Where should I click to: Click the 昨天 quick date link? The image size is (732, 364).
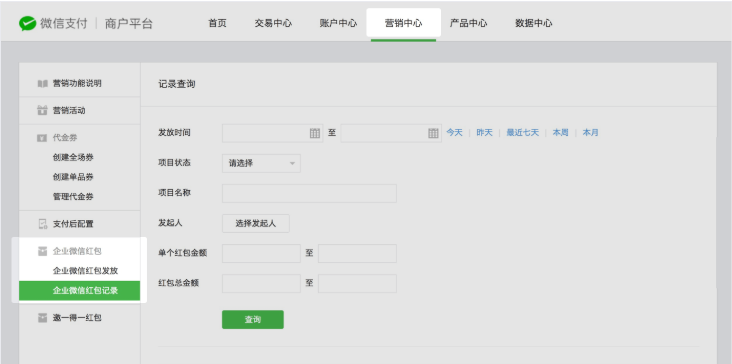pos(484,133)
